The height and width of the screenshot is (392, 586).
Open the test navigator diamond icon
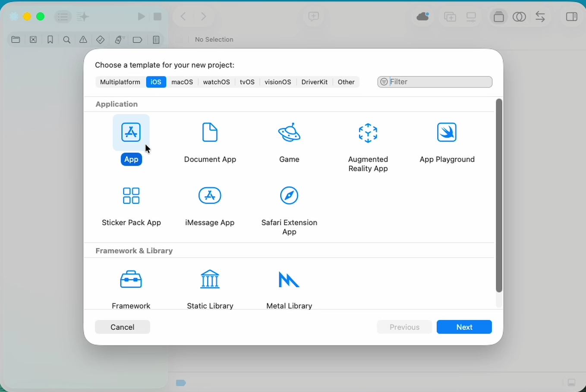(100, 40)
